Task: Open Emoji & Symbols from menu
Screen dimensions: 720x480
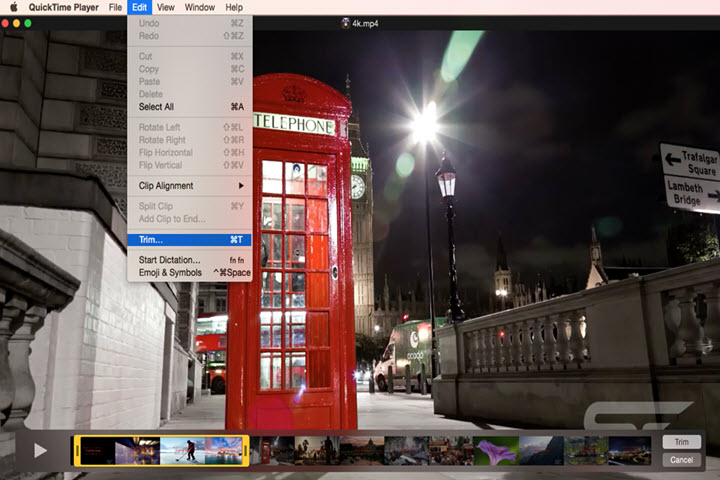Action: (170, 273)
